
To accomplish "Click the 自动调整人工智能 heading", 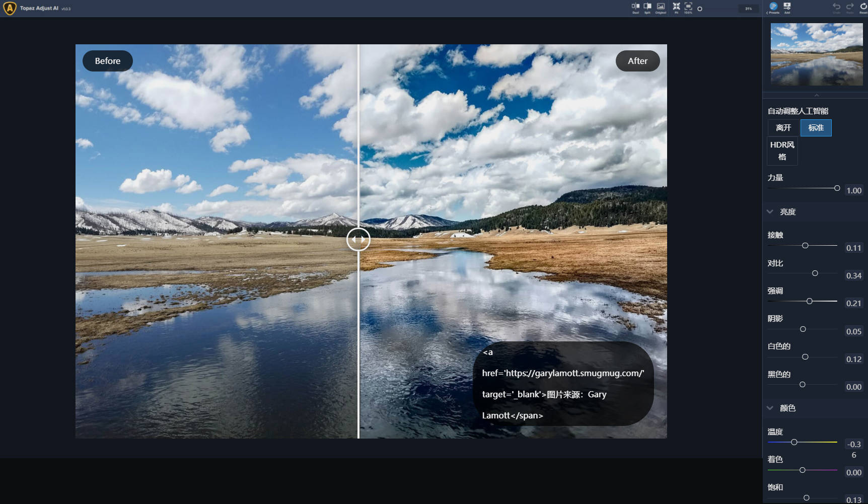I will (798, 111).
